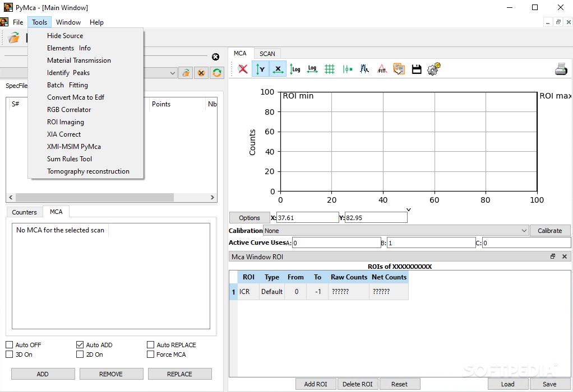Enable the 2D On checkbox

tap(80, 354)
